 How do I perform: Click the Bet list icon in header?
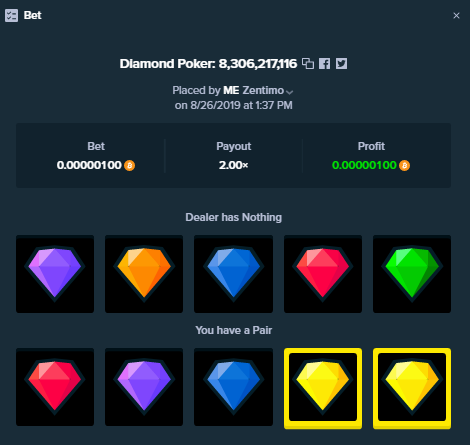(x=11, y=15)
